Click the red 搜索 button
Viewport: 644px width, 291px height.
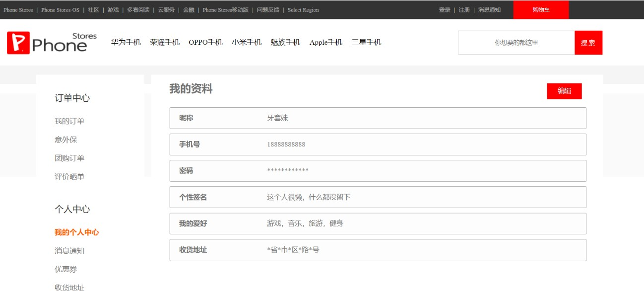(588, 43)
